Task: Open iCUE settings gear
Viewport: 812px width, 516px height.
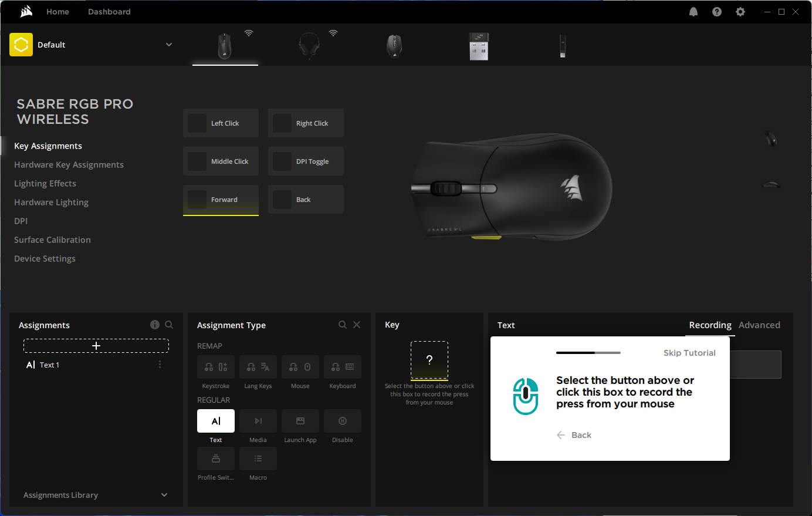Action: coord(740,12)
